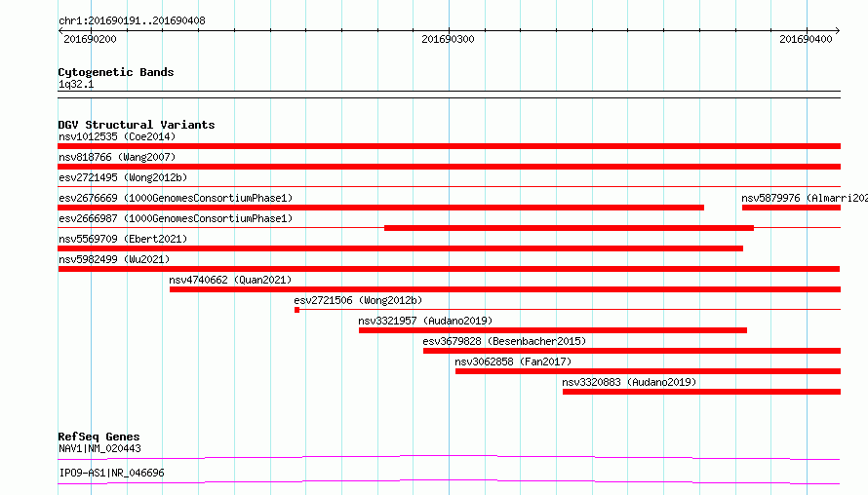This screenshot has width=868, height=495.
Task: Open the esv2721506 (Wong2012b) label
Action: pos(358,300)
